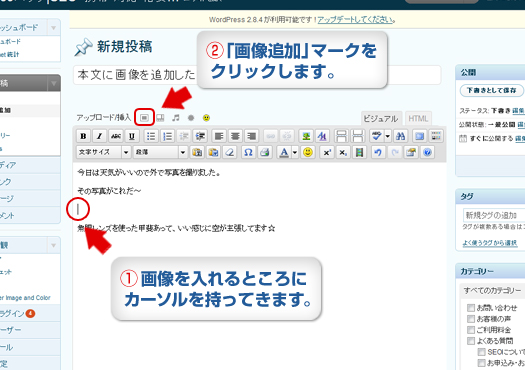
Task: Click the post title input field
Action: coord(257,75)
